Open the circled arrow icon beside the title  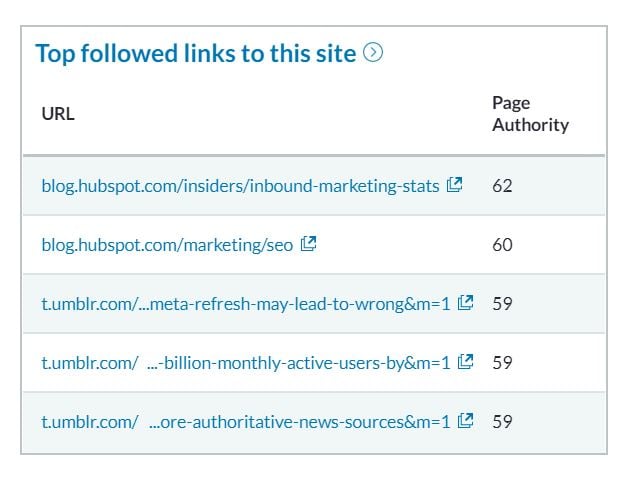[373, 53]
